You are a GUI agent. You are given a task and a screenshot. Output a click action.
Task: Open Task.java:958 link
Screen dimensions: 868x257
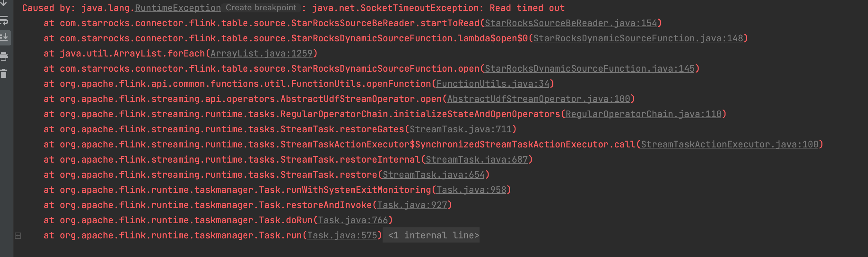click(471, 190)
